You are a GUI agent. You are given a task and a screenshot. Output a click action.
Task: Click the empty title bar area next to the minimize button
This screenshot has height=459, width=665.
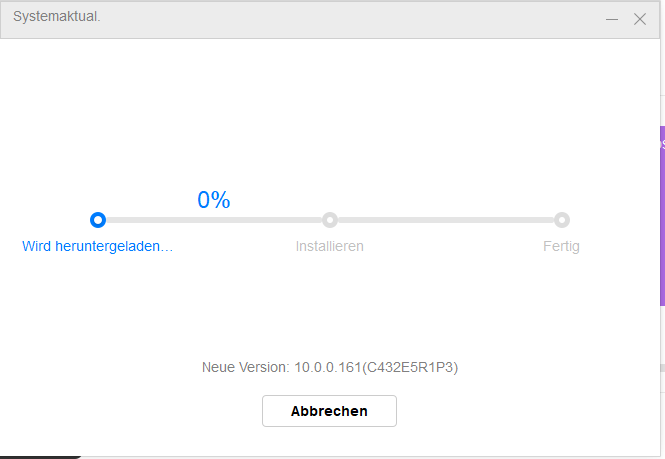(352, 19)
